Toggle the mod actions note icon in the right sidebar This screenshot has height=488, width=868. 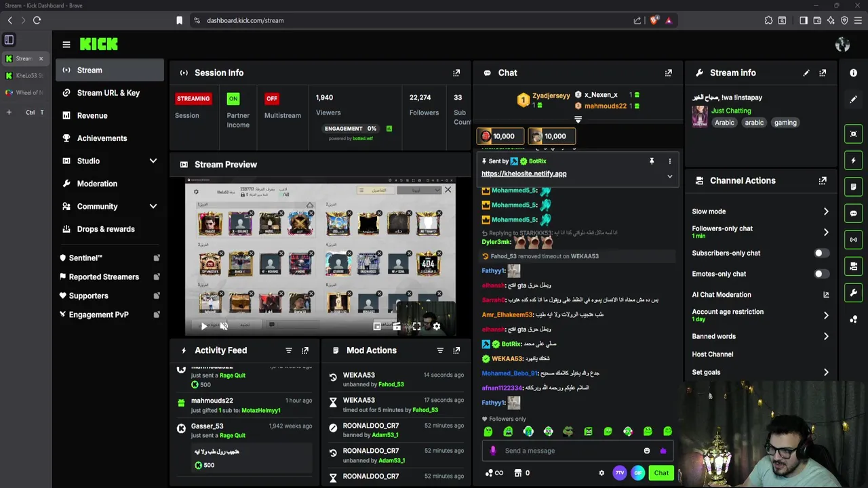[x=853, y=186]
